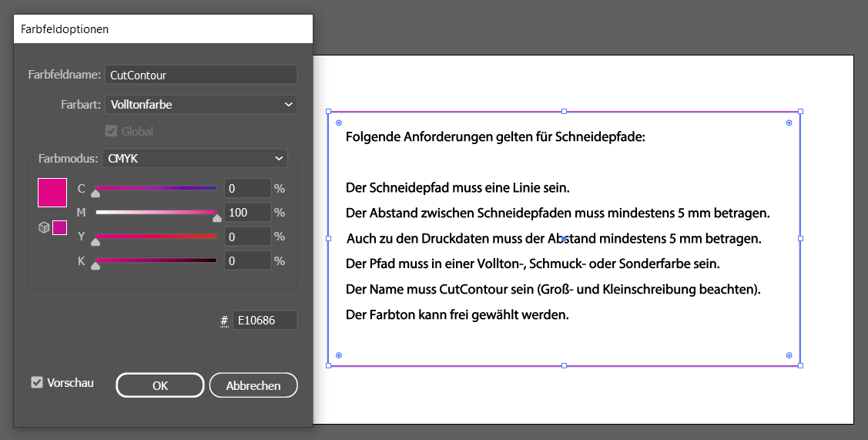Screen dimensions: 868x440
Task: Click the left-middle handle of the selected frame
Action: click(x=329, y=238)
